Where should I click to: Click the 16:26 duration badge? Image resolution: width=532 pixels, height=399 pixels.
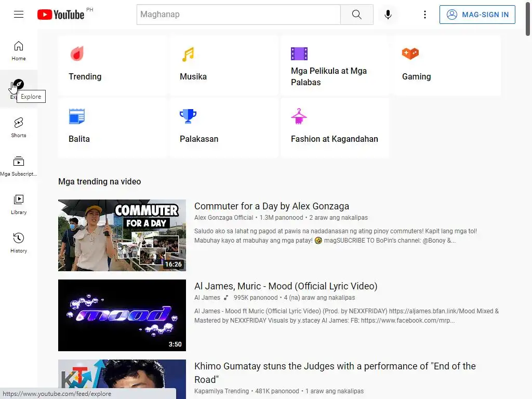pos(173,264)
